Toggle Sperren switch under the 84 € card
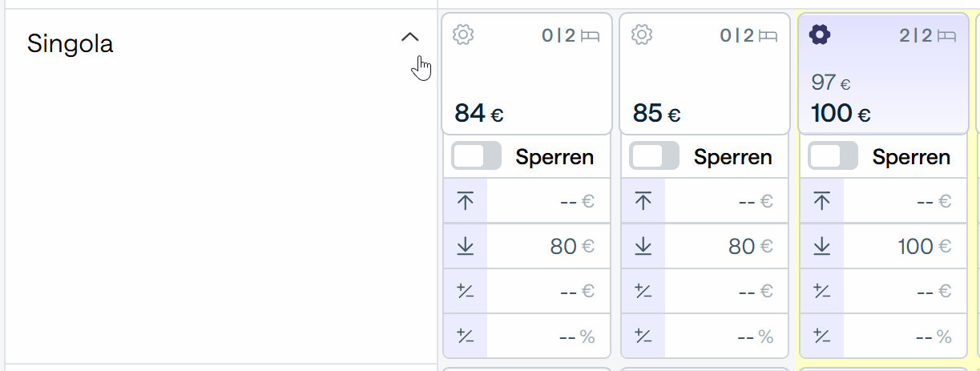Viewport: 980px width, 371px height. tap(476, 156)
